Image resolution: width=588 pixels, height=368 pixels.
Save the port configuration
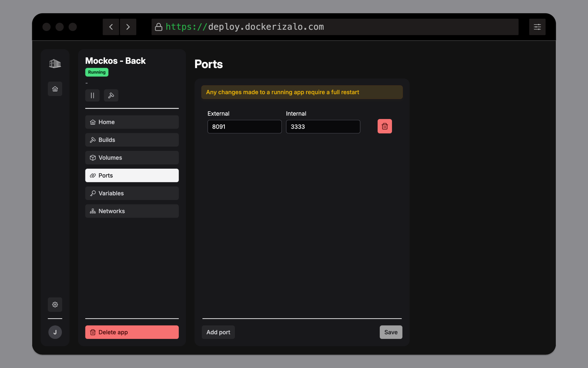pos(391,332)
